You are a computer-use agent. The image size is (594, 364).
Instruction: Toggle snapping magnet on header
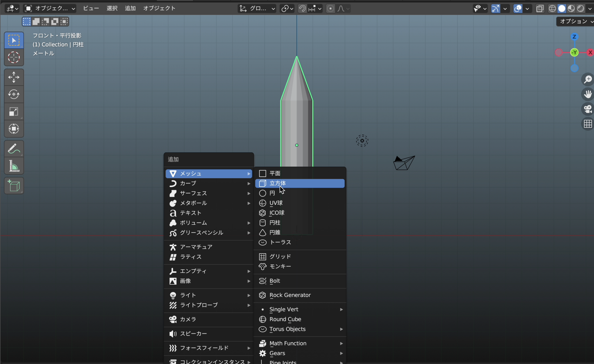click(302, 9)
